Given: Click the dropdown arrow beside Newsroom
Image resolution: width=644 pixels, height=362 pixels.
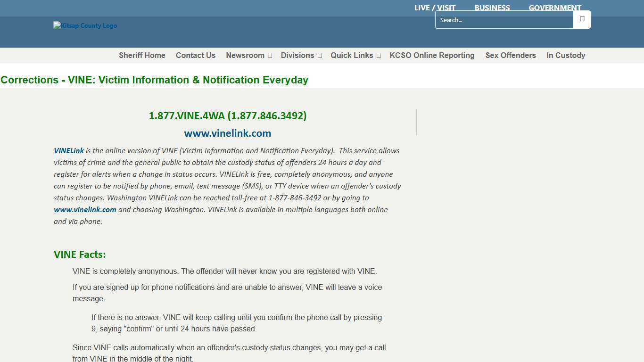Looking at the screenshot, I should [270, 56].
